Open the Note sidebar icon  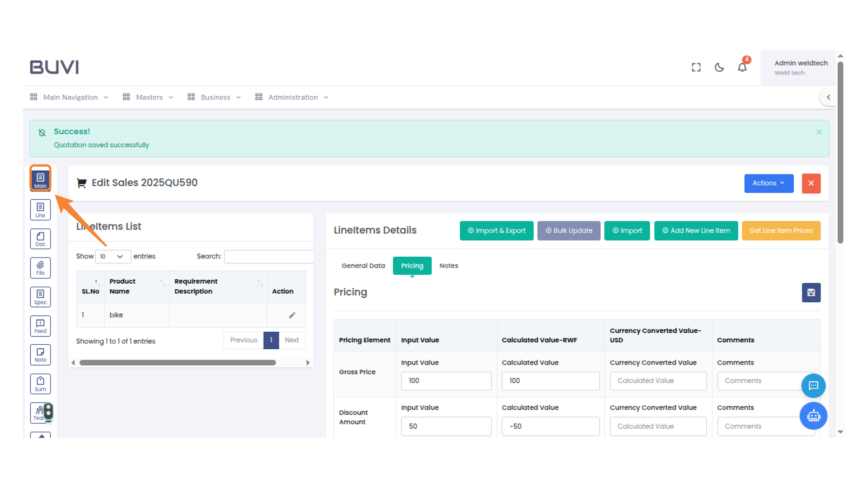point(40,355)
